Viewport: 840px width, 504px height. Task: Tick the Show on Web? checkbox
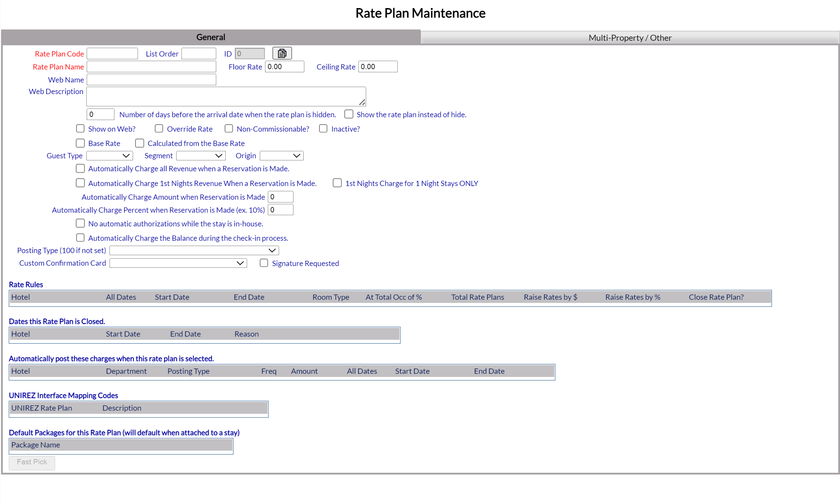point(80,128)
